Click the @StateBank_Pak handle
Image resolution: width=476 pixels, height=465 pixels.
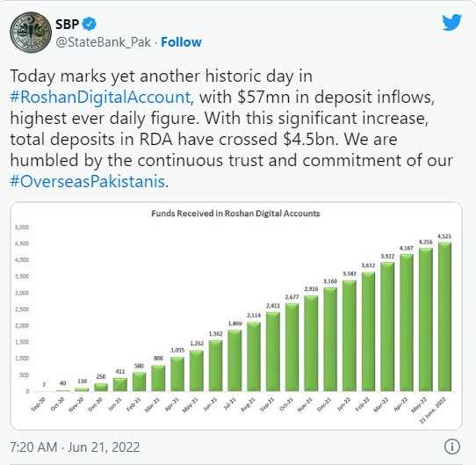pyautogui.click(x=104, y=42)
